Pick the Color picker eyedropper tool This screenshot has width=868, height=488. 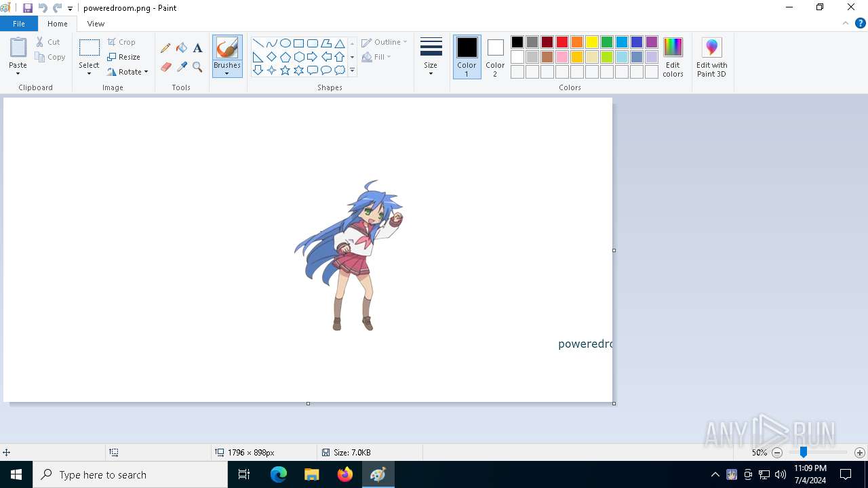point(182,67)
